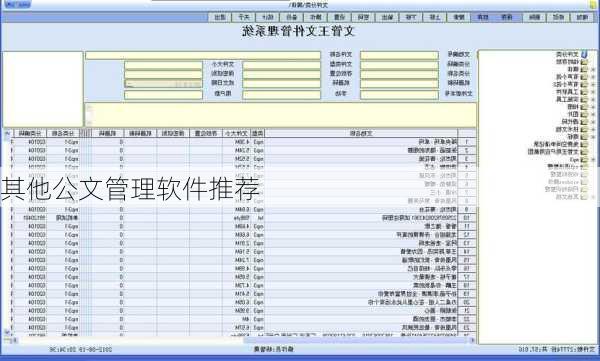This screenshot has width=600, height=361.
Task: Click the table vertical scrollbar up arrow
Action: point(7,133)
